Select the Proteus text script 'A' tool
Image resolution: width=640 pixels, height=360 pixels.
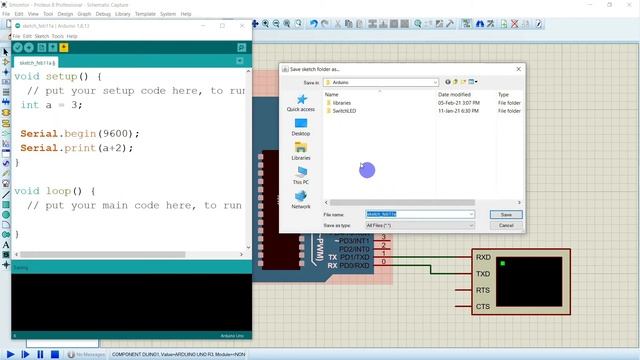coord(6,245)
